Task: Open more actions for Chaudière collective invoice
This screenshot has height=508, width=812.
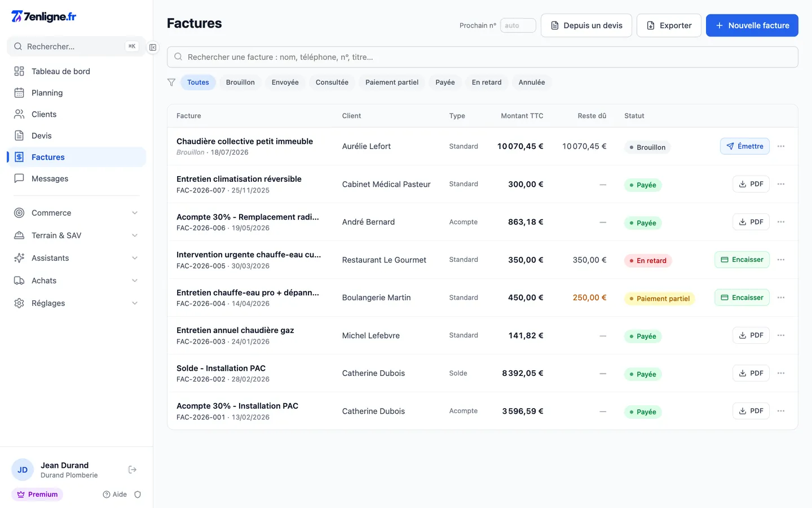Action: 781,146
